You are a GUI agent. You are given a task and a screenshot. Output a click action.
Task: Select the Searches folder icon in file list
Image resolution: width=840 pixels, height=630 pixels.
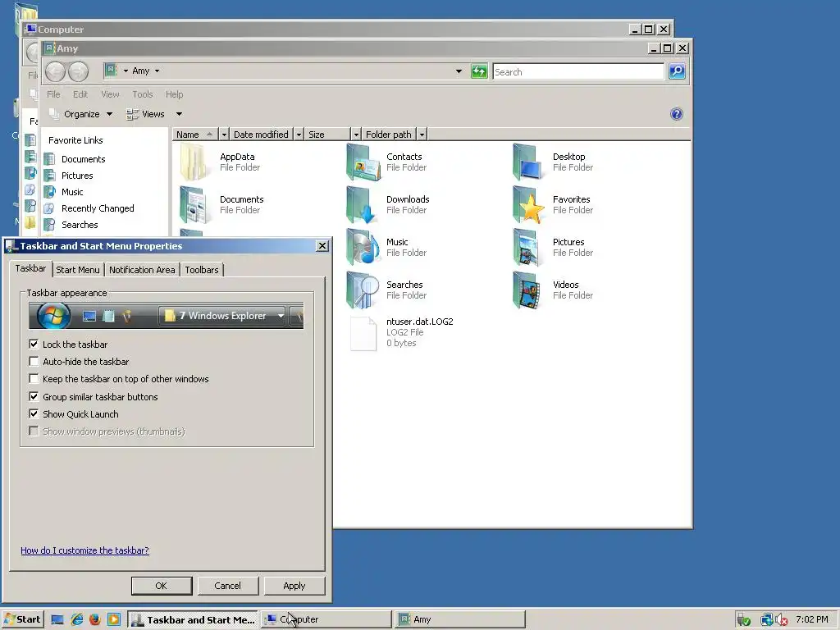coord(363,290)
